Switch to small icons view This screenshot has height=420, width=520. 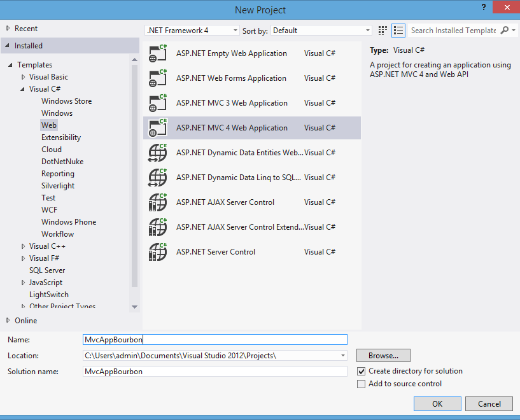(x=383, y=31)
